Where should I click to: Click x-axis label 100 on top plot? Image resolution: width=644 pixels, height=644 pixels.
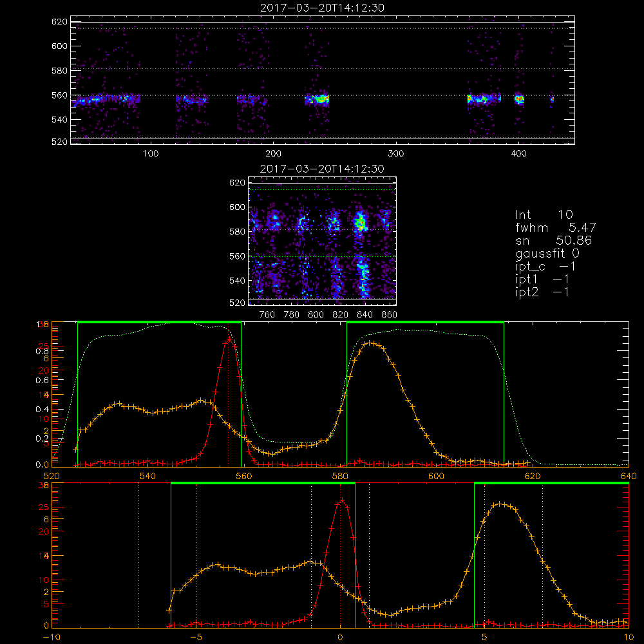[x=151, y=154]
